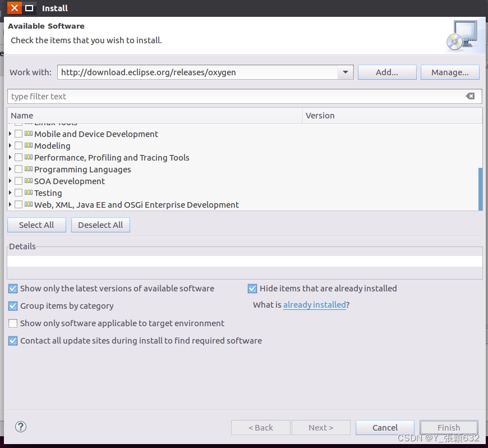Screen dimensions: 488x448
Task: Uncheck Group items by category
Action: (x=12, y=306)
